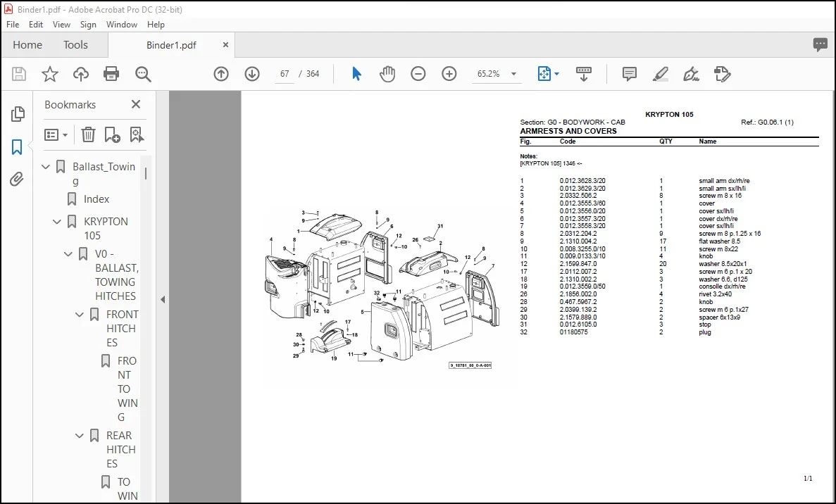Activate the Hand pan tool
Screen dimensions: 836x504
tap(387, 74)
